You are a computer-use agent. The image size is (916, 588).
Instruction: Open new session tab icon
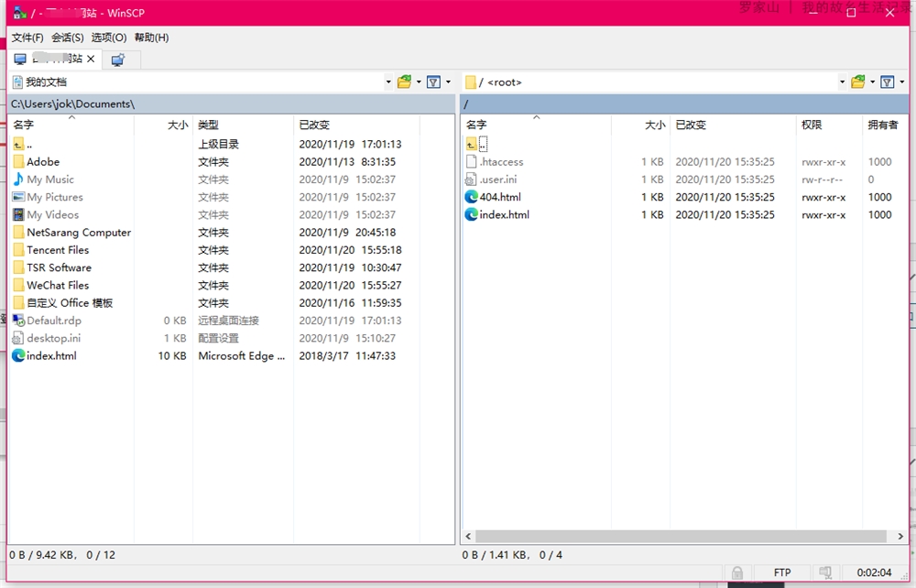[x=118, y=60]
